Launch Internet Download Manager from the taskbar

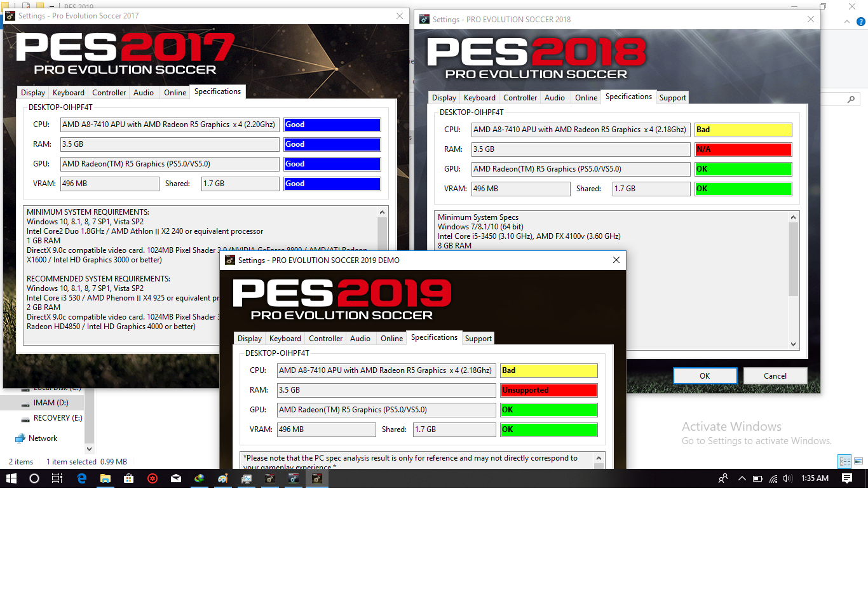199,478
